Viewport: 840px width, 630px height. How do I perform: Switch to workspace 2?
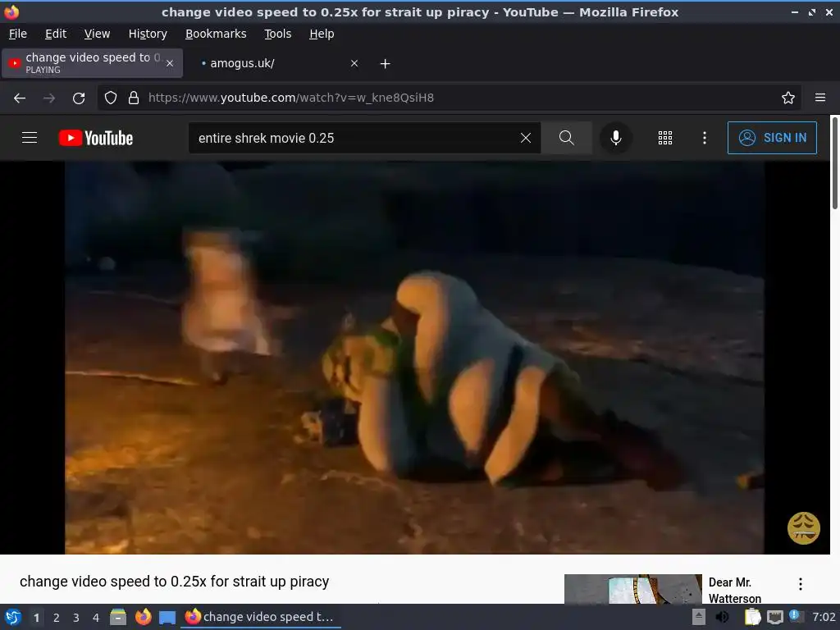(x=57, y=618)
